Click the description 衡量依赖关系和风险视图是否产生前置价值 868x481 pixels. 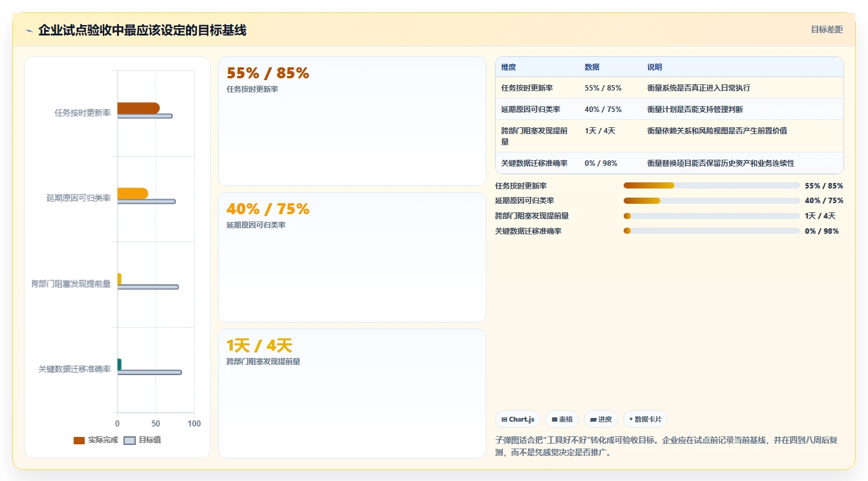[717, 131]
